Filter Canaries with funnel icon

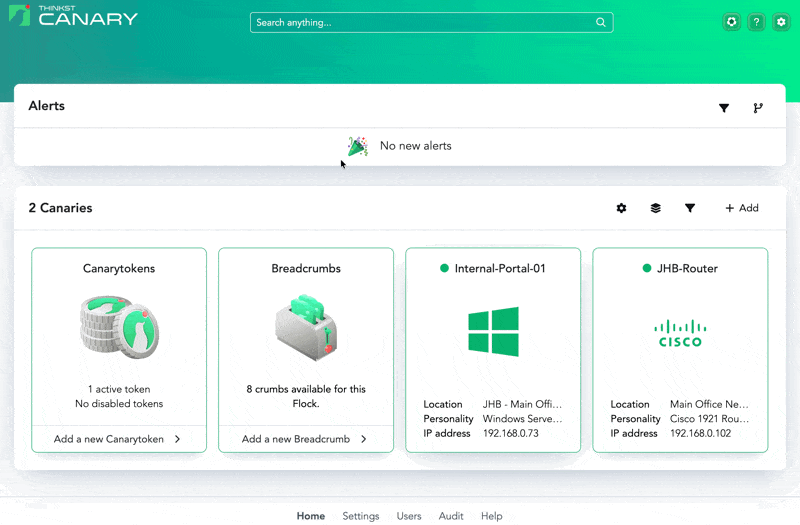(x=690, y=208)
